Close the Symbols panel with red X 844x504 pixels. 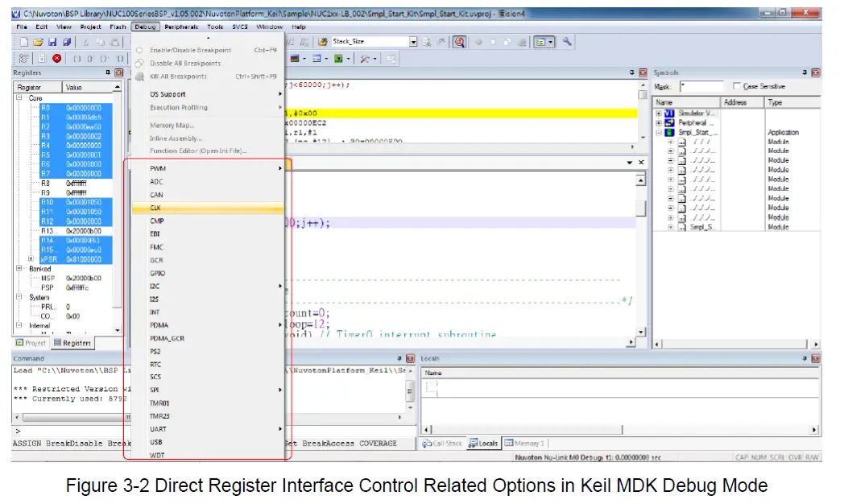[816, 72]
